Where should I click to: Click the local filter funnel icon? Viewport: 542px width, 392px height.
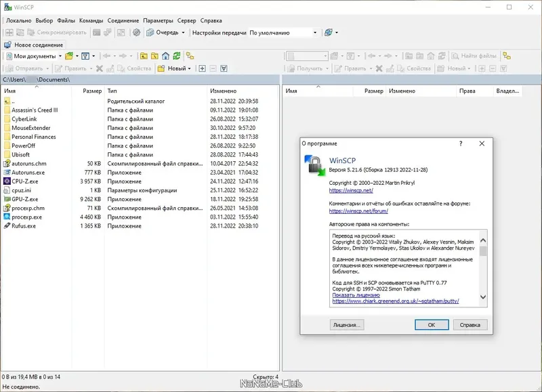point(85,56)
